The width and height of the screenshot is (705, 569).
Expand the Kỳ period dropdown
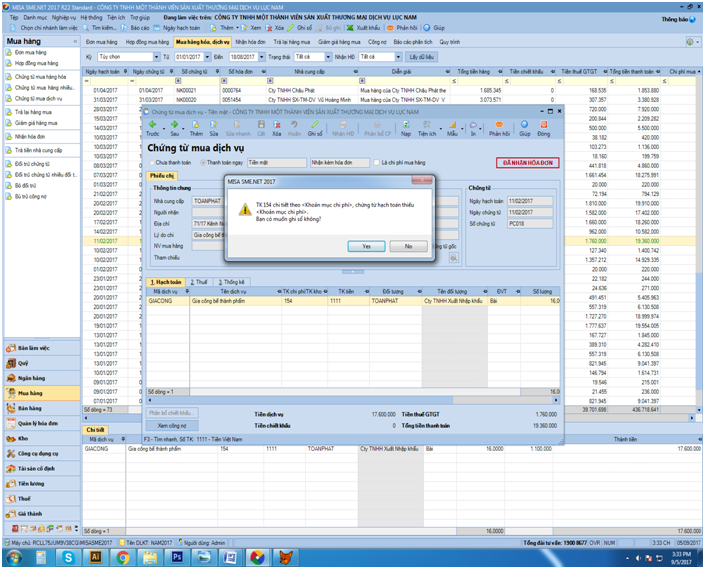[x=156, y=57]
